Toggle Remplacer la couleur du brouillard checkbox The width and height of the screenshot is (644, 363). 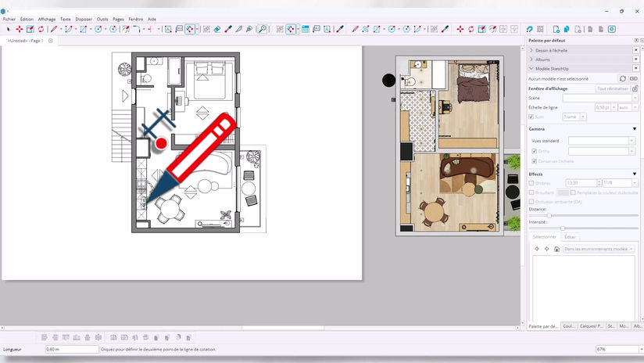[573, 192]
